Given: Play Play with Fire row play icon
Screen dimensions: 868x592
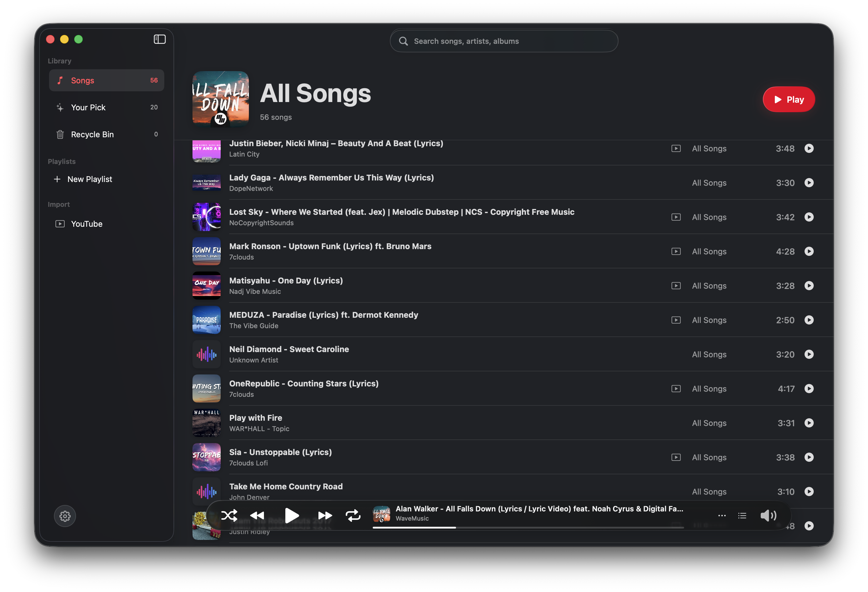Looking at the screenshot, I should coord(809,423).
